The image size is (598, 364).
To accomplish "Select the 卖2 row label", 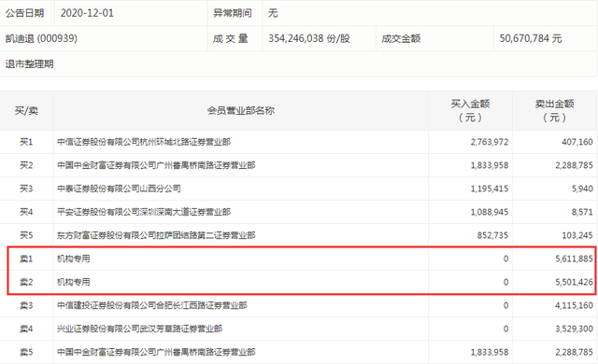I will point(26,282).
